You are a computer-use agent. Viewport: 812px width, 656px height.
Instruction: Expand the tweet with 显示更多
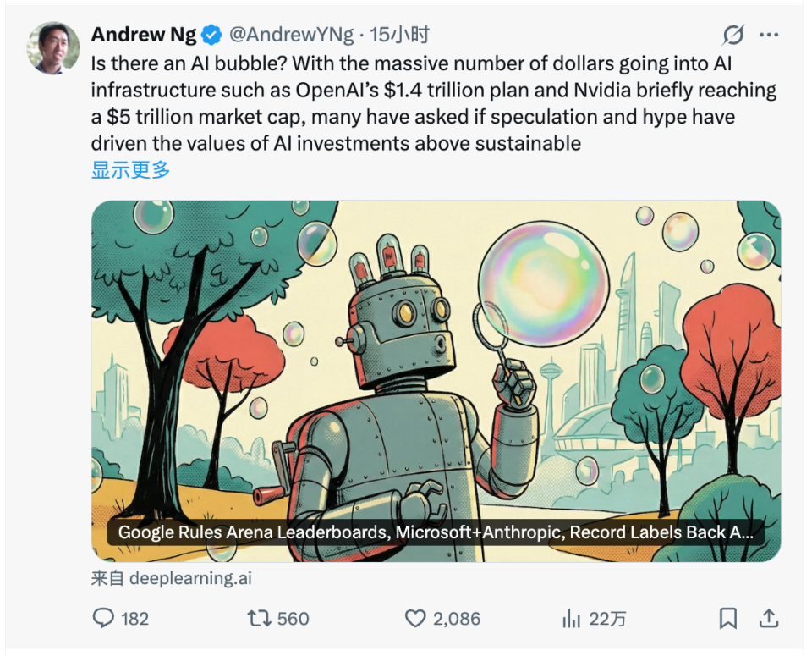coord(130,169)
